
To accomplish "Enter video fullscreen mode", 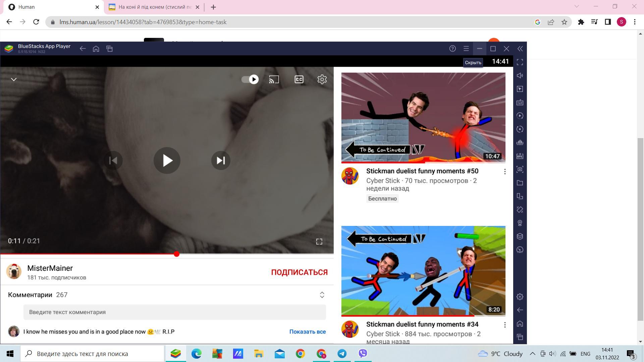I will 319,242.
